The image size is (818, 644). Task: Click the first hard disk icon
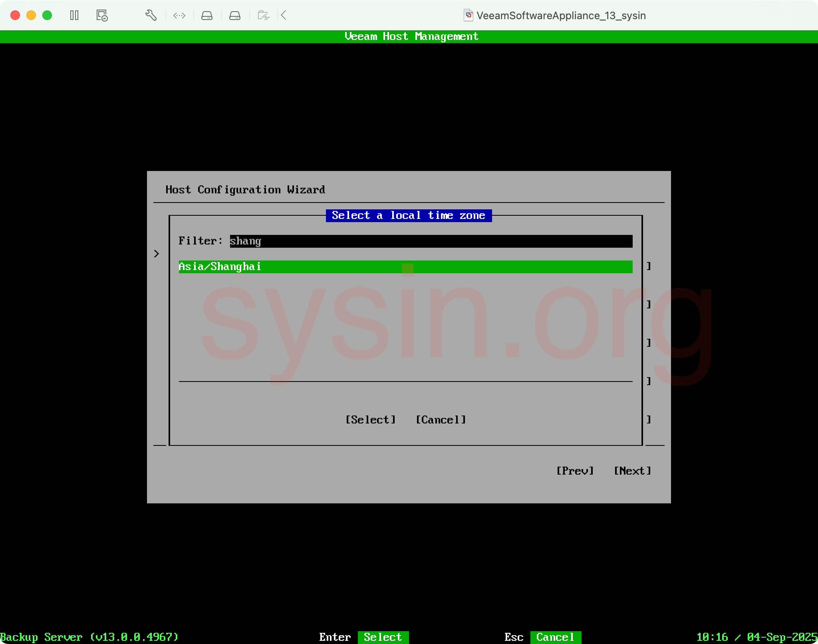point(207,16)
